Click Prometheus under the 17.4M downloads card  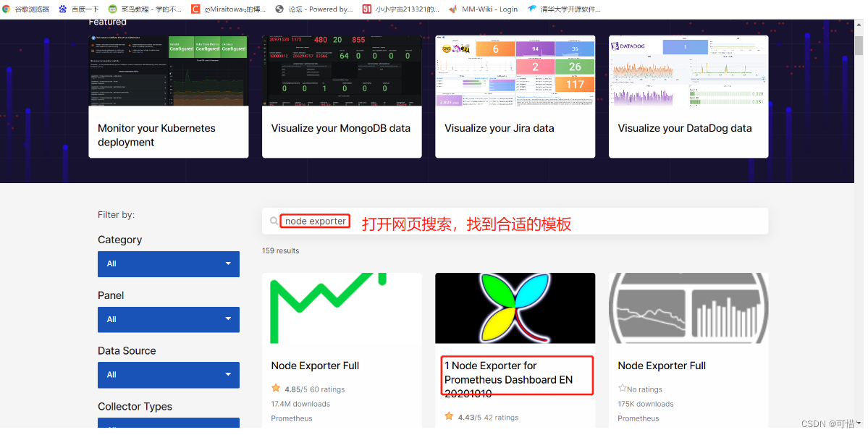[x=292, y=418]
